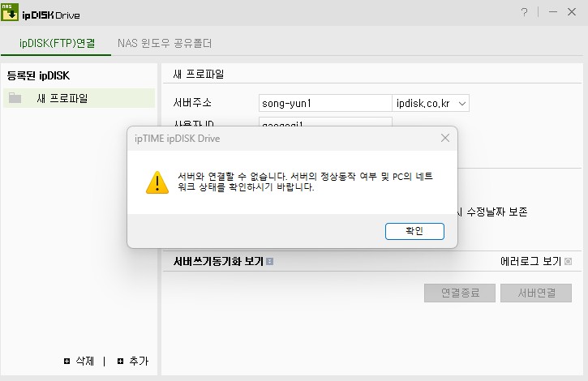Click the plus icon beside 추가
The height and width of the screenshot is (381, 588).
(120, 361)
